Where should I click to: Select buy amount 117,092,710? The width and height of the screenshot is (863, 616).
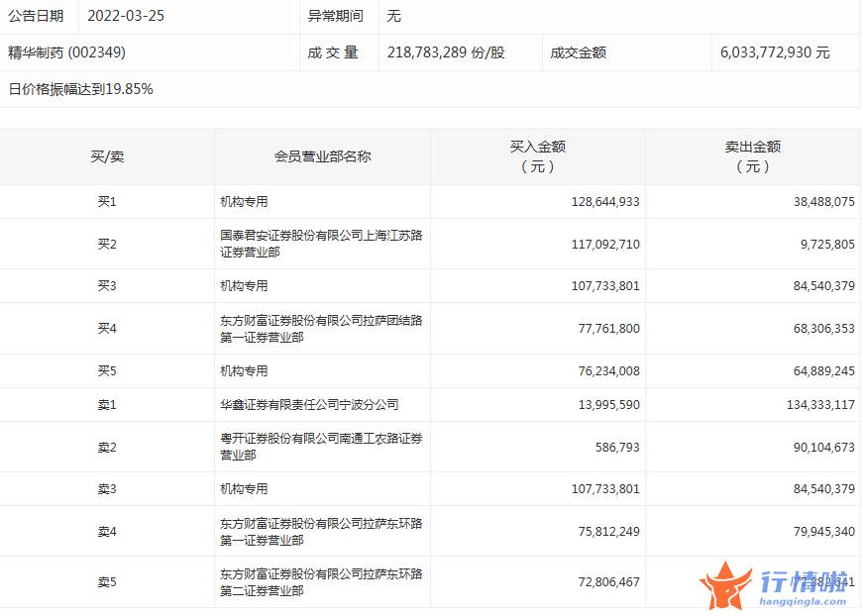(x=605, y=245)
